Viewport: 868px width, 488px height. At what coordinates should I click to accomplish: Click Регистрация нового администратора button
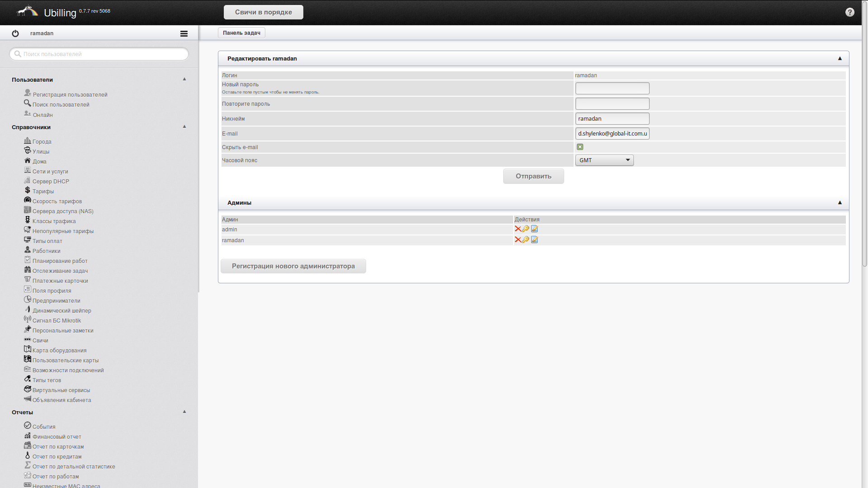point(293,266)
